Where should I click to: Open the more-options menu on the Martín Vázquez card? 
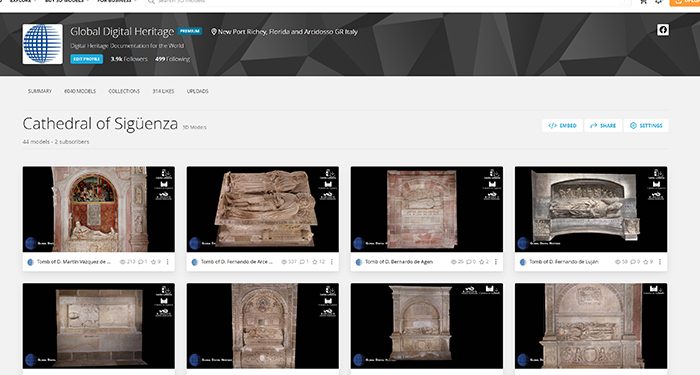pyautogui.click(x=167, y=262)
